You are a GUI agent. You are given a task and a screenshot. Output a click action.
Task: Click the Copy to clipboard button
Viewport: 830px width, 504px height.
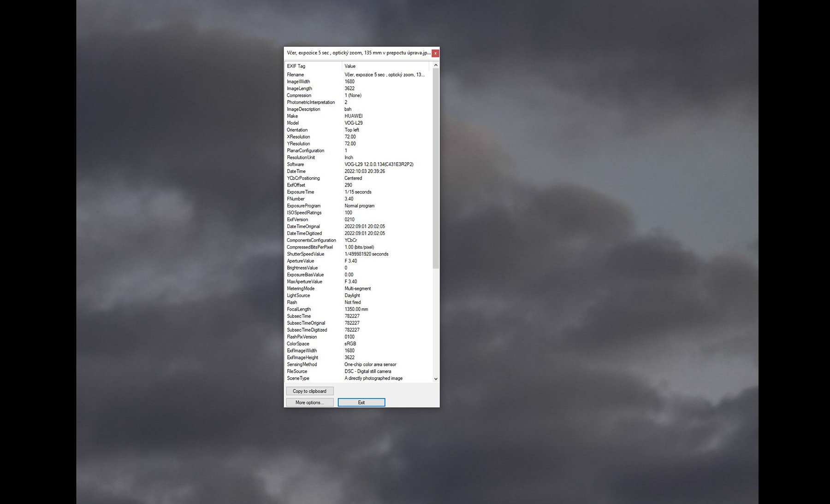tap(309, 391)
